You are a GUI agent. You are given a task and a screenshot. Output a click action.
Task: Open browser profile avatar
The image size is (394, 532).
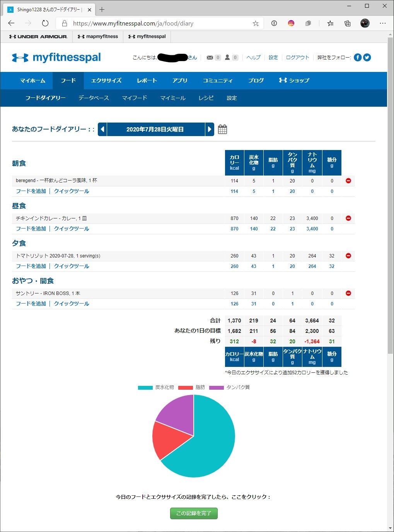click(365, 23)
